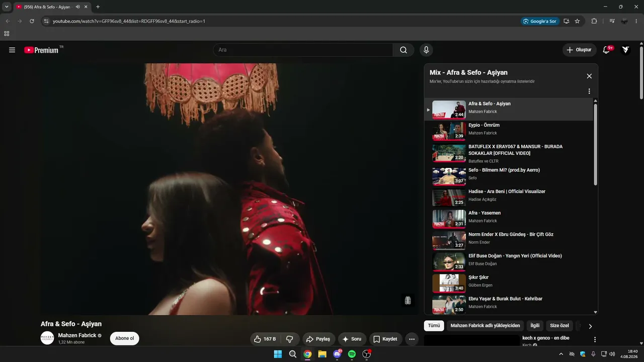Go to YouTube Premium home logo
644x362 pixels.
click(41, 50)
